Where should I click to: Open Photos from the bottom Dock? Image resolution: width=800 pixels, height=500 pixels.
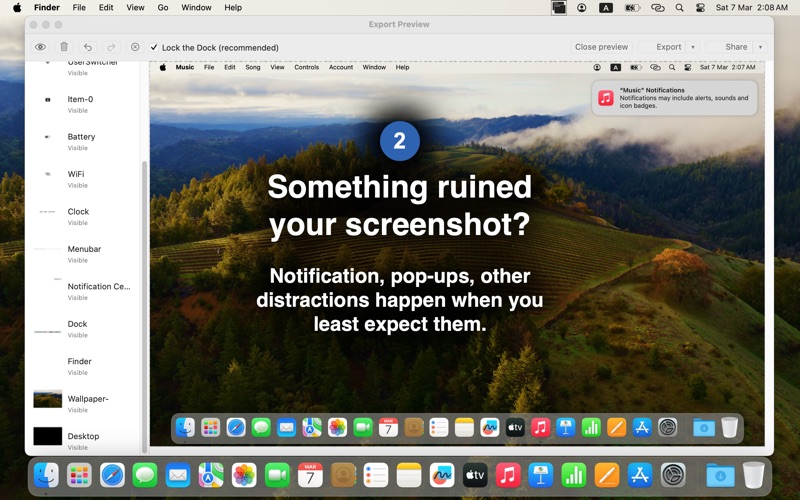click(x=244, y=475)
